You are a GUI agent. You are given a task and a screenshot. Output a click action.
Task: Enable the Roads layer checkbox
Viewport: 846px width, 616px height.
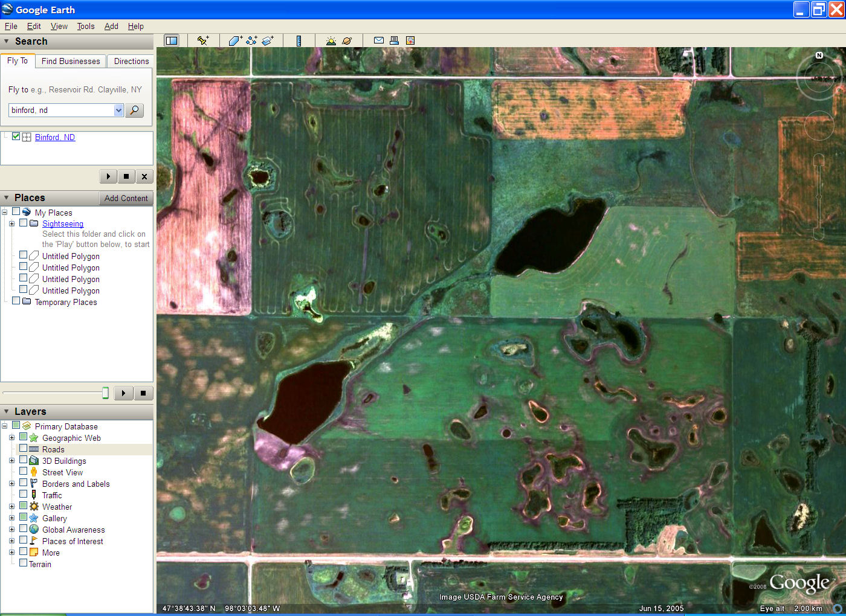[x=23, y=448]
